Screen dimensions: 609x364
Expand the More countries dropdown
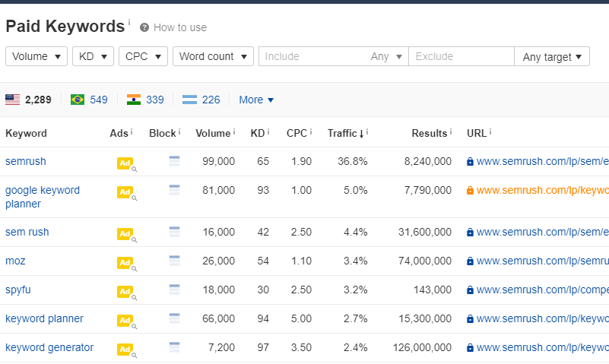click(x=256, y=100)
